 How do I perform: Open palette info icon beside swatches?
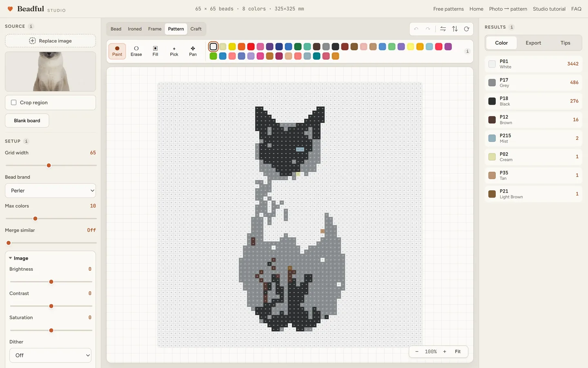pos(467,51)
